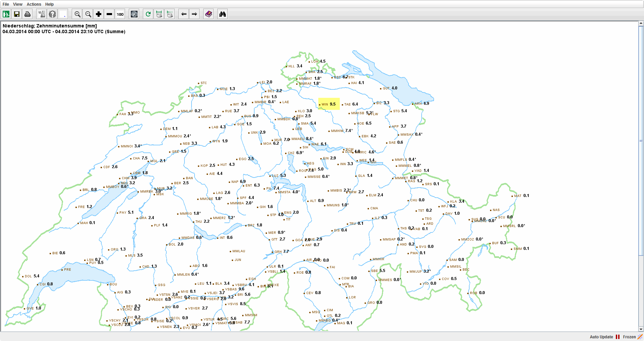The image size is (644, 341).
Task: Zoom in with magnifier plus icon
Action: (x=77, y=14)
